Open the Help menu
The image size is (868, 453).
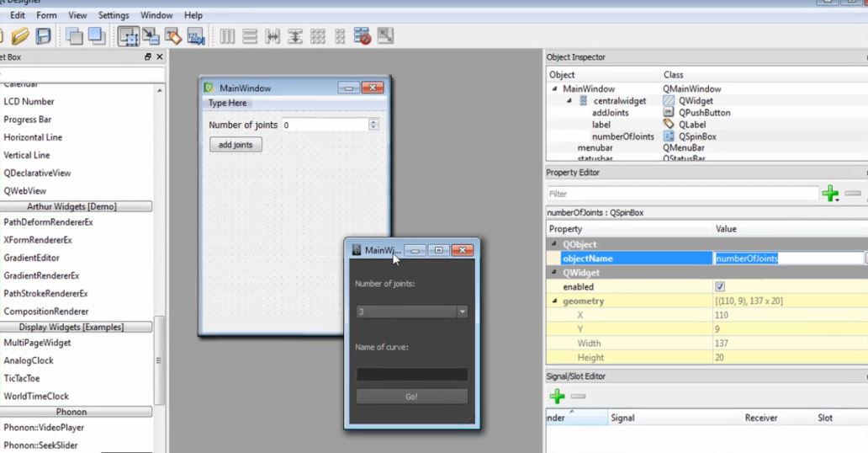click(x=193, y=15)
